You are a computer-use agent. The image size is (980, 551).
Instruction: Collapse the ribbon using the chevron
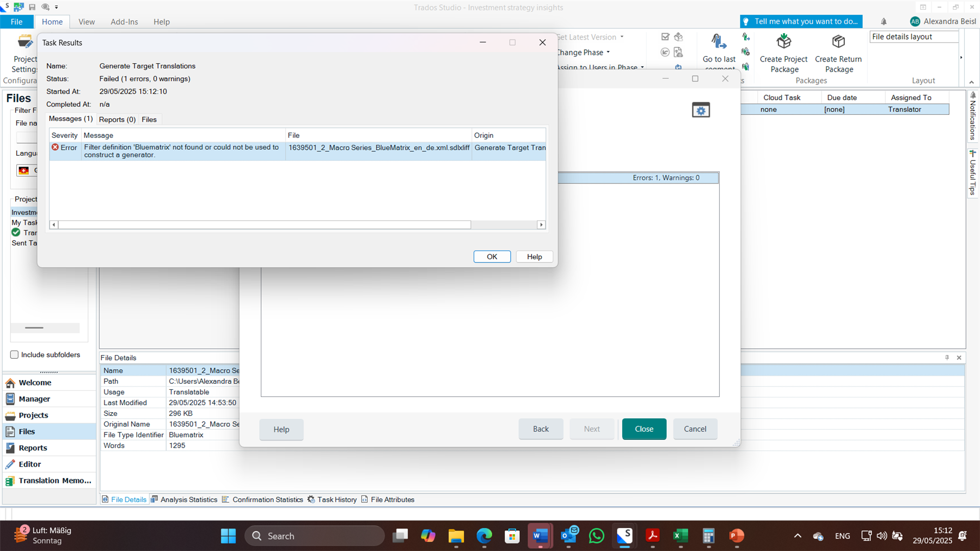click(x=971, y=82)
